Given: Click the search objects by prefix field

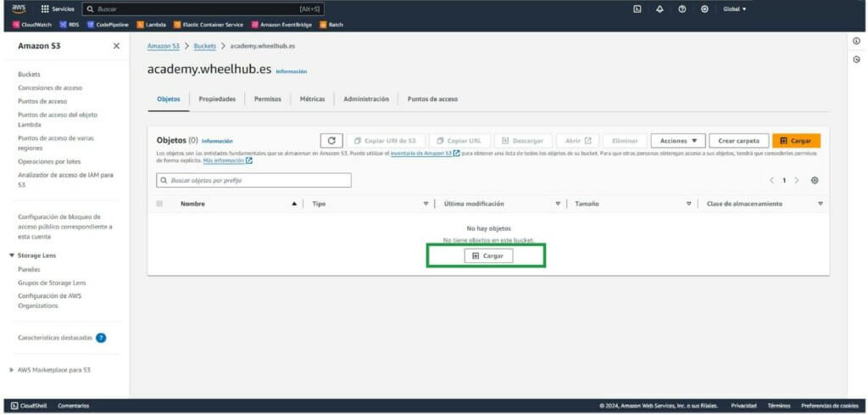Looking at the screenshot, I should coord(254,181).
